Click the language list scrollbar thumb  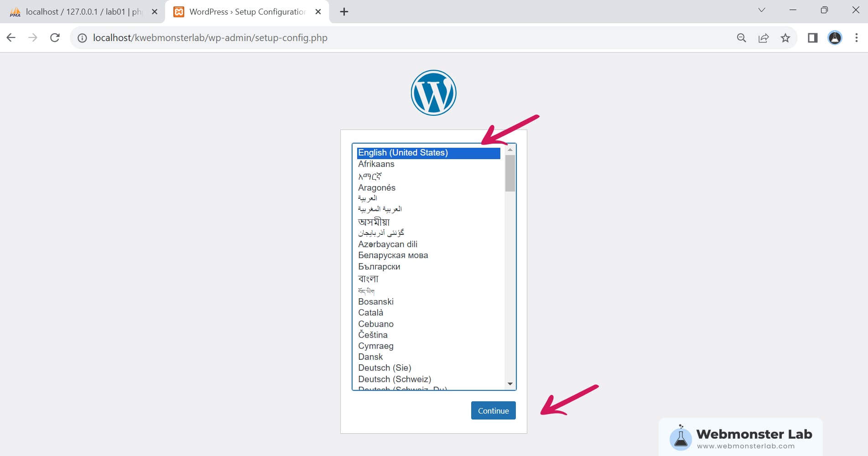(x=510, y=173)
